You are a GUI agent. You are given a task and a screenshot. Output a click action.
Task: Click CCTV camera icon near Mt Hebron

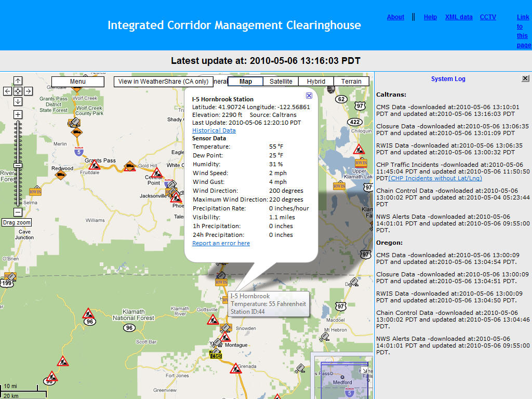[x=324, y=337]
